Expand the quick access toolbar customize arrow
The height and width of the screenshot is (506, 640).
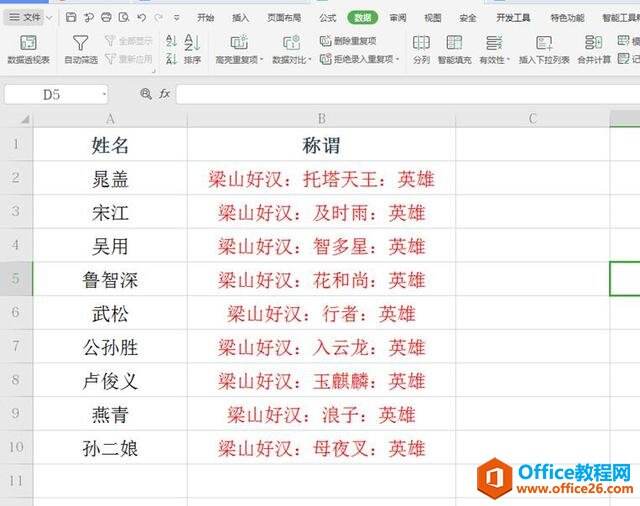[x=176, y=18]
